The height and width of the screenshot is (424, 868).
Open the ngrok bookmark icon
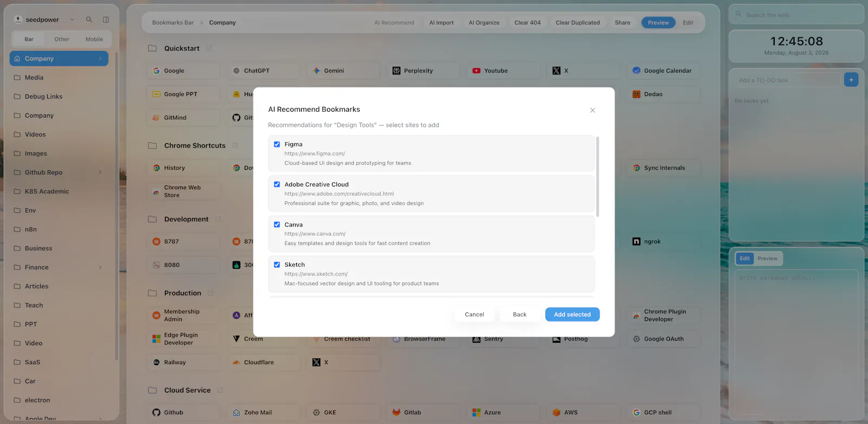[636, 241]
